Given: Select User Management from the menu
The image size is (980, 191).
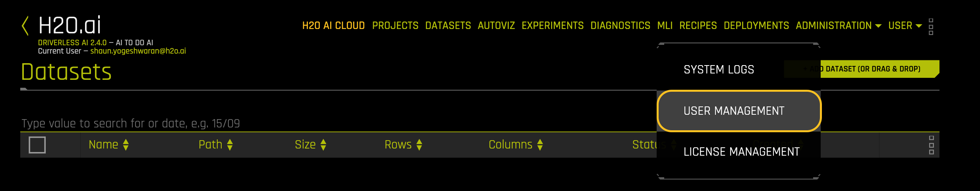Looking at the screenshot, I should click(x=734, y=111).
